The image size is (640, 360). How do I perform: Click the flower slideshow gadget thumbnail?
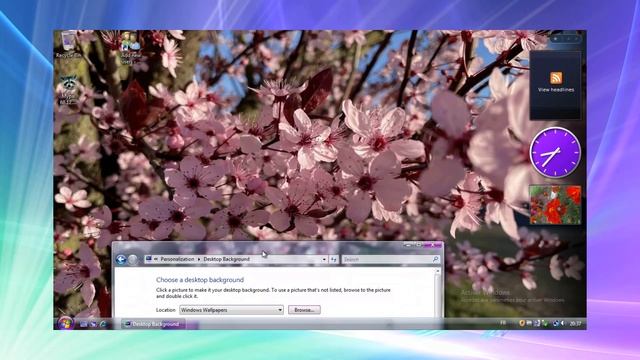(x=555, y=204)
